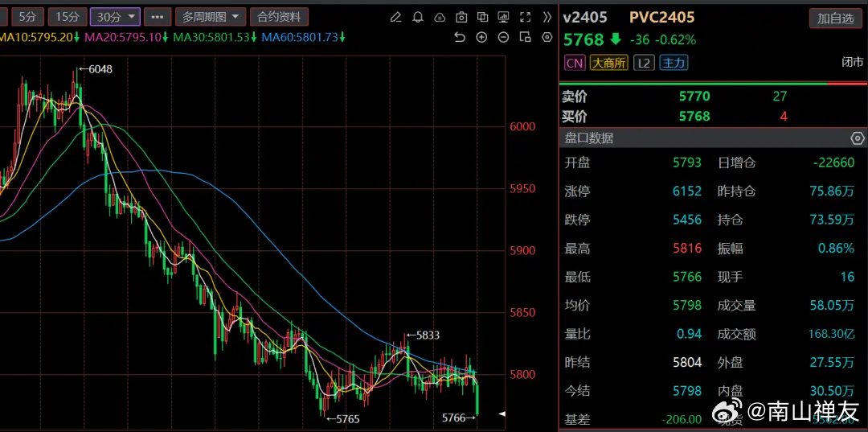
Task: Click the cloud sync icon
Action: pyautogui.click(x=439, y=17)
